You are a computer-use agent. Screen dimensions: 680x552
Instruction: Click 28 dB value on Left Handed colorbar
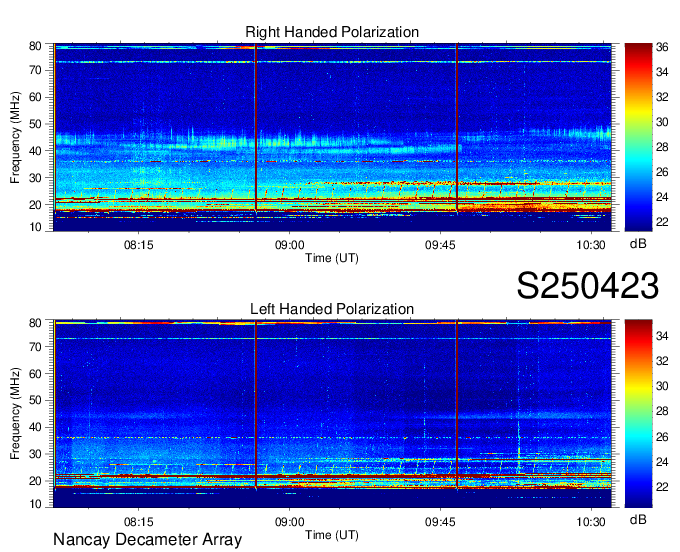point(662,411)
